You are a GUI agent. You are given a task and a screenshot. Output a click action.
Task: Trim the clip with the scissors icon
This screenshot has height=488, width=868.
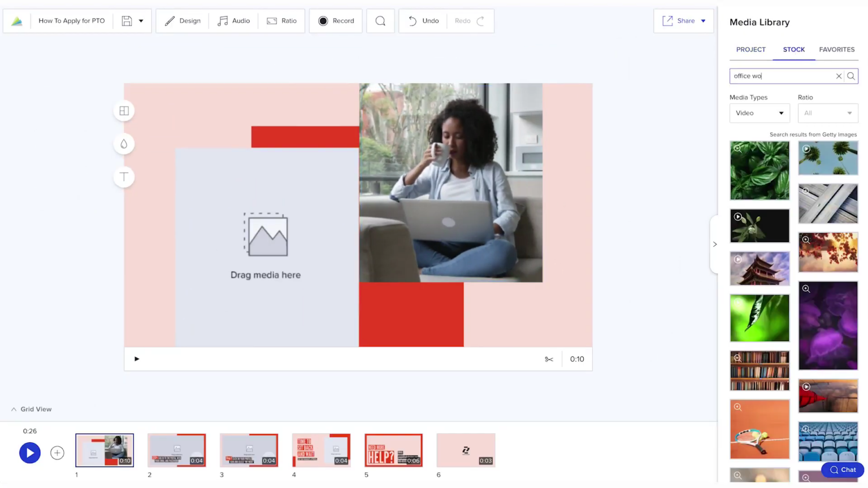point(549,359)
